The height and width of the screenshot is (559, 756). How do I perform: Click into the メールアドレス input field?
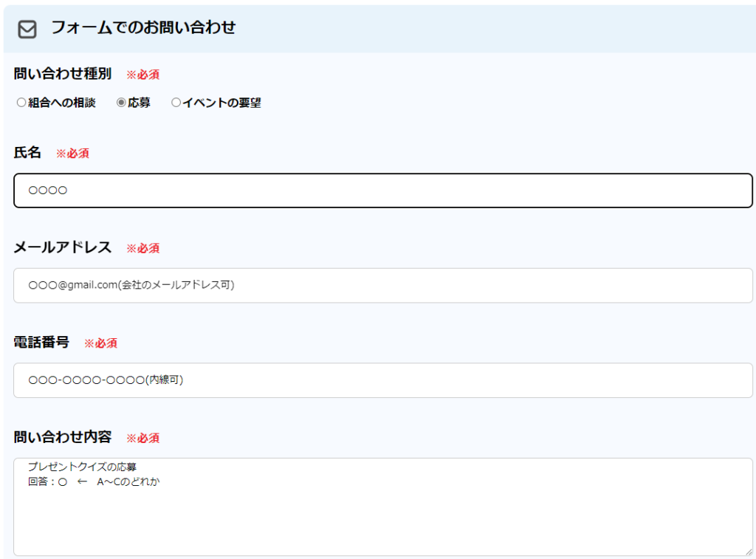(x=382, y=285)
